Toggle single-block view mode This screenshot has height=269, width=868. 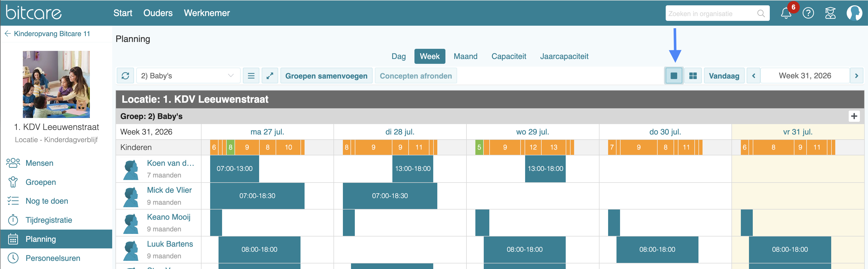[x=674, y=76]
